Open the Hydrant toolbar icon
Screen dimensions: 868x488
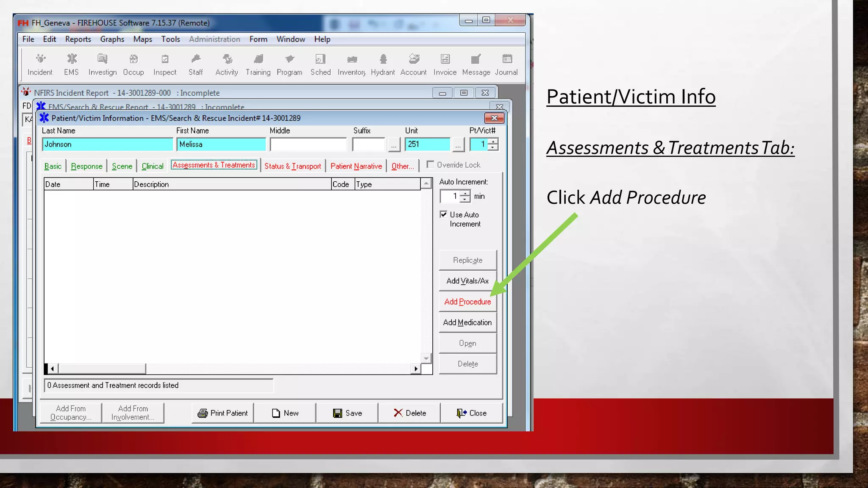383,64
